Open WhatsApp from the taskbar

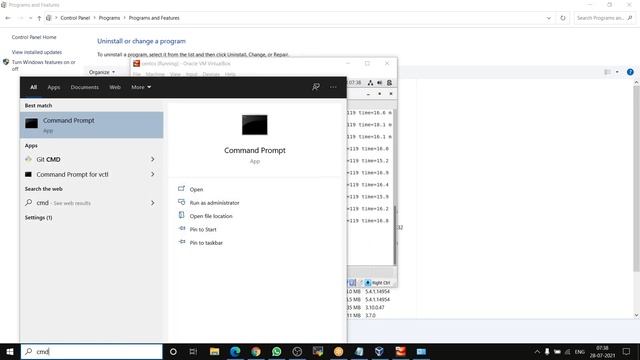pos(276,351)
